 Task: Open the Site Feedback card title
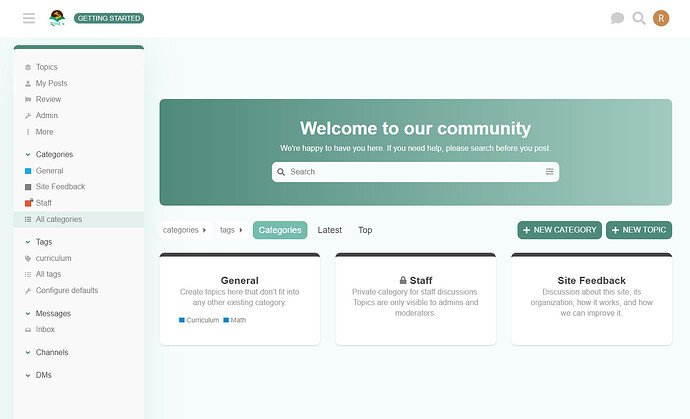tap(591, 280)
